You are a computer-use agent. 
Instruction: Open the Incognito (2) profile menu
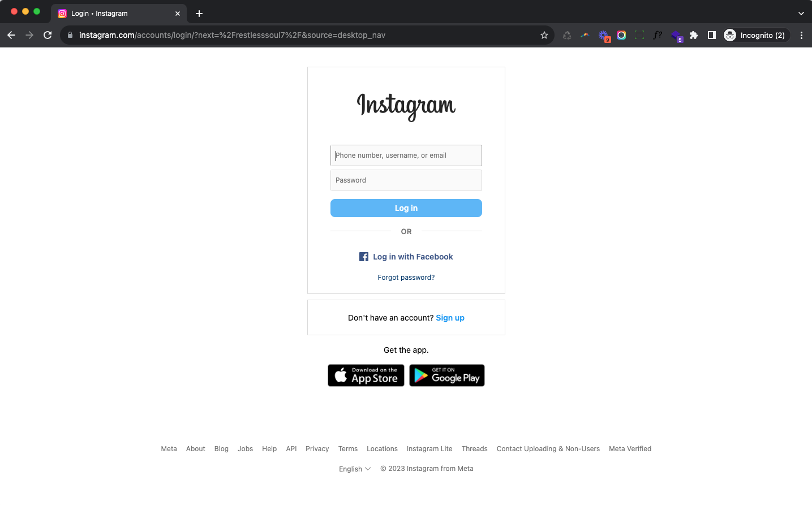757,35
